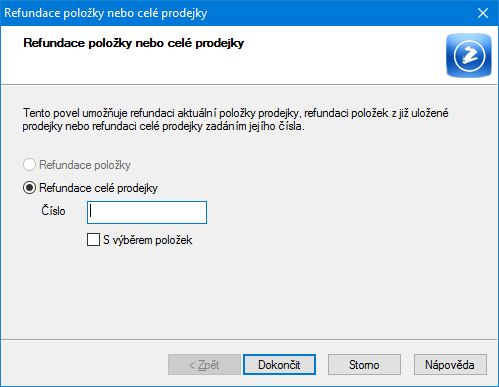
Task: Click the empty gray area below the checkbox
Action: [x=249, y=293]
